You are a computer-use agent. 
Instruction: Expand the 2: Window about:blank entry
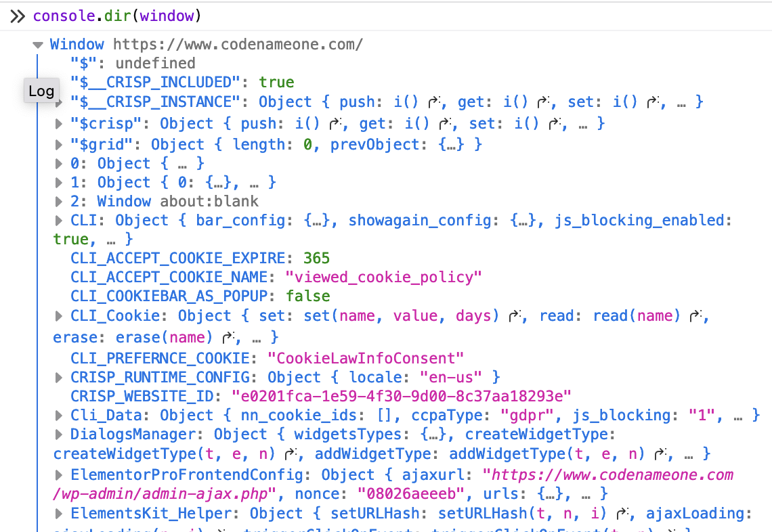pos(59,201)
